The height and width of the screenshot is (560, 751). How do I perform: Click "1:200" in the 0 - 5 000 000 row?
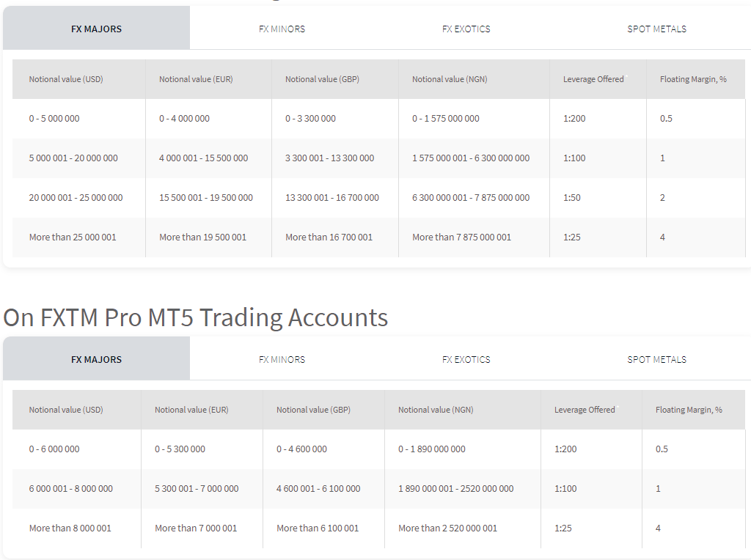[x=574, y=119]
